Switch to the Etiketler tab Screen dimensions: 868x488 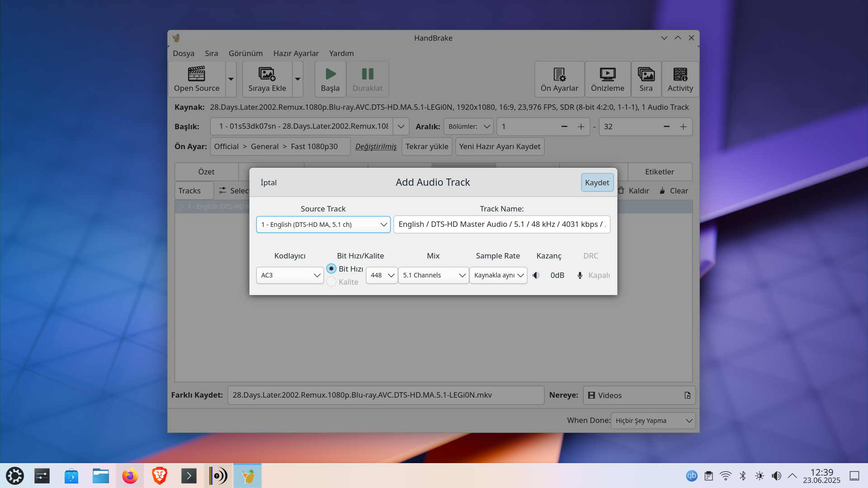point(660,172)
